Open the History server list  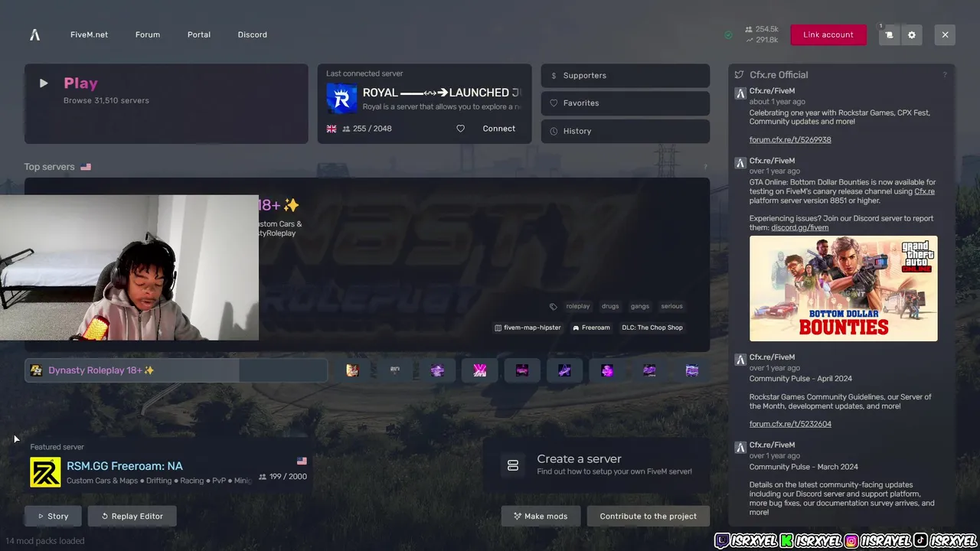pos(626,131)
